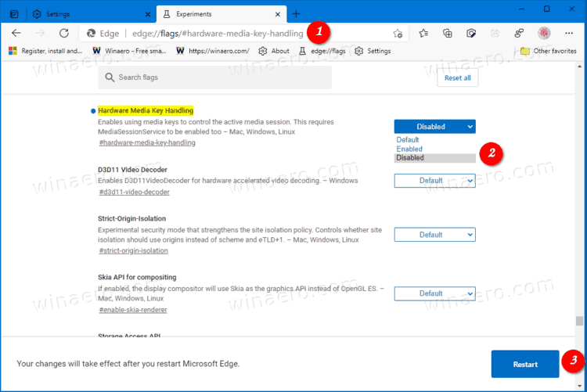Choose Disabled option in open dropdown
587x392 pixels.
point(434,158)
